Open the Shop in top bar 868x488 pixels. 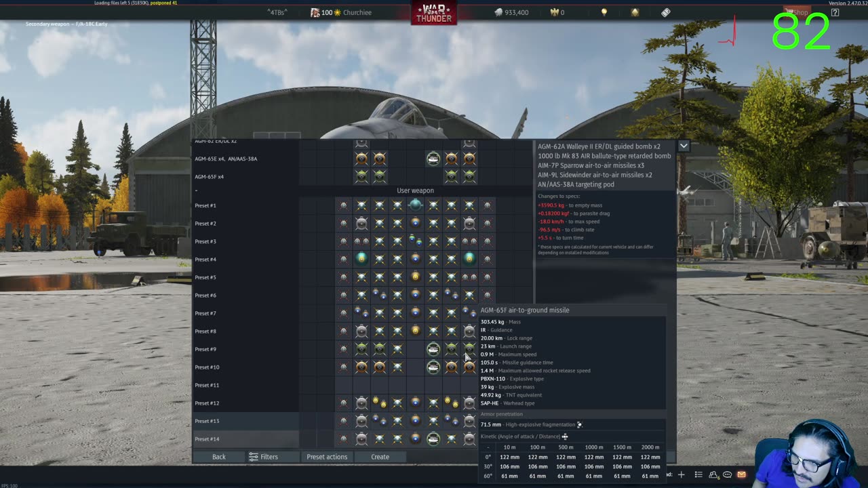(x=798, y=12)
